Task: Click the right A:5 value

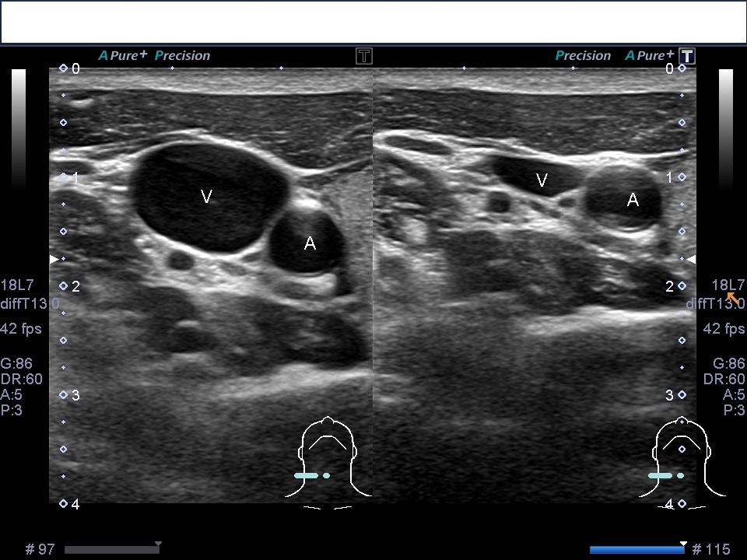Action: 734,395
